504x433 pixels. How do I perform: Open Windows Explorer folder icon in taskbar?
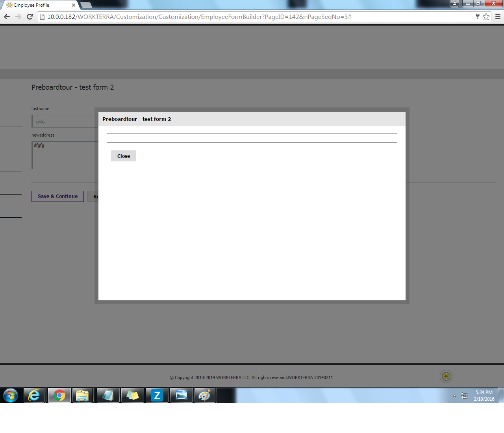82,395
